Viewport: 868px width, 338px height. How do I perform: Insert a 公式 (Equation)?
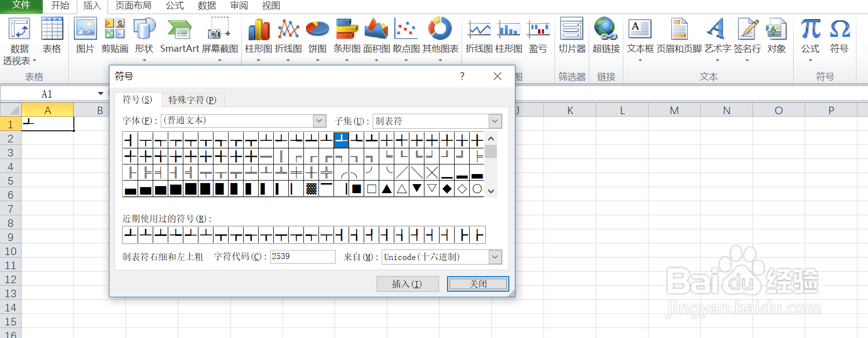point(810,39)
